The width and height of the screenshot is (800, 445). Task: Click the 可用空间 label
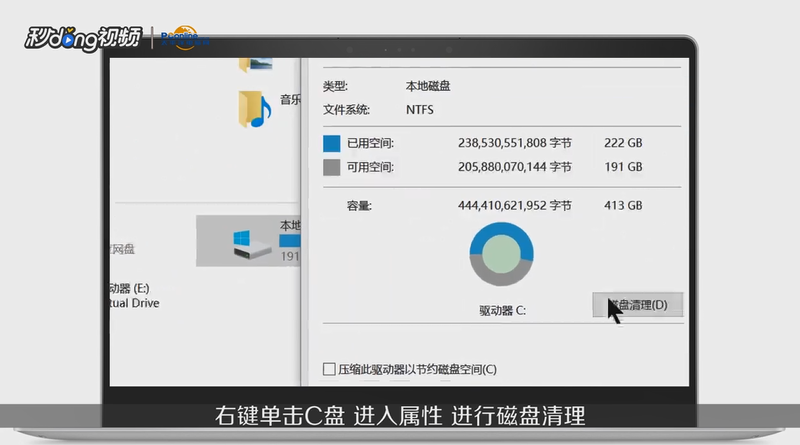[370, 167]
